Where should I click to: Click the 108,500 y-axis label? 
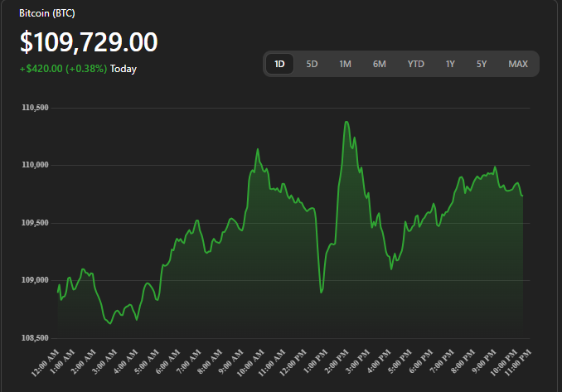tap(35, 338)
